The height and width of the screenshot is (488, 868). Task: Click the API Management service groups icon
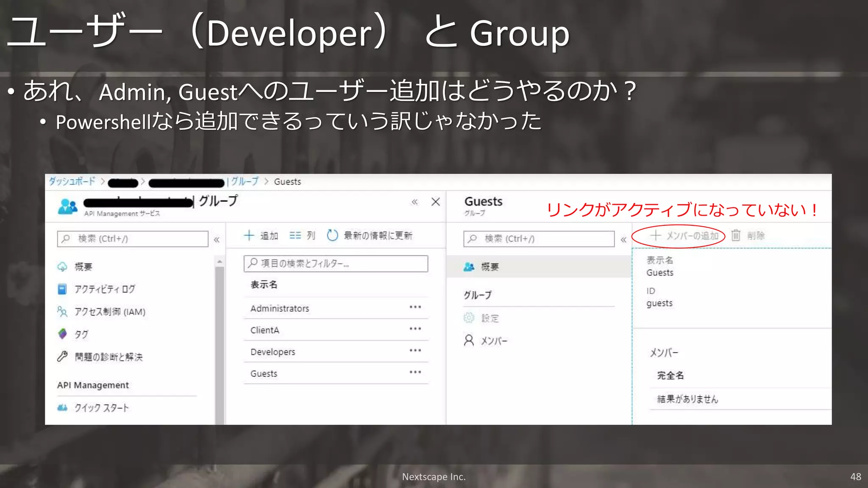click(68, 206)
